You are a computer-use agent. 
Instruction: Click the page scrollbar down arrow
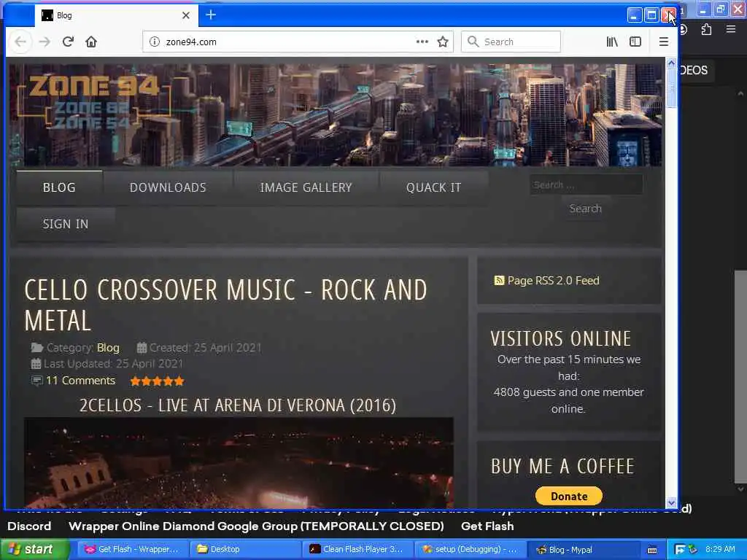click(671, 503)
